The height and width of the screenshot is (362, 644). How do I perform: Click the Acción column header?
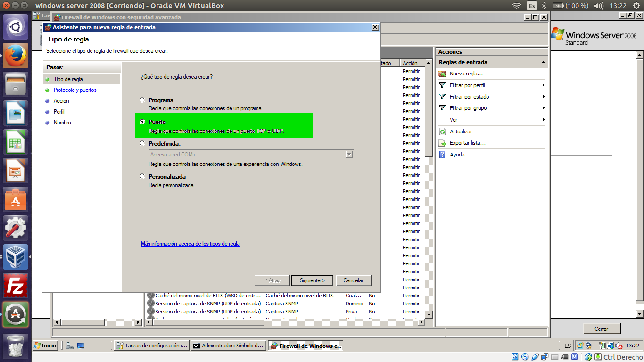(413, 63)
